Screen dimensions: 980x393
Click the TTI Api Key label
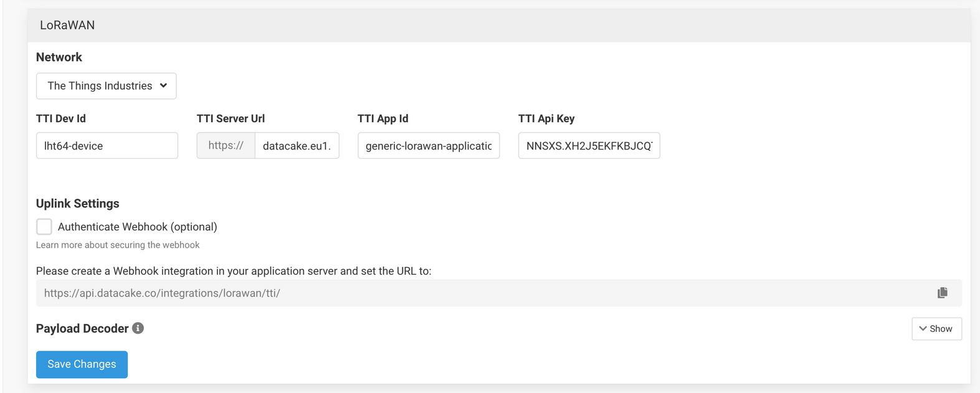[546, 118]
